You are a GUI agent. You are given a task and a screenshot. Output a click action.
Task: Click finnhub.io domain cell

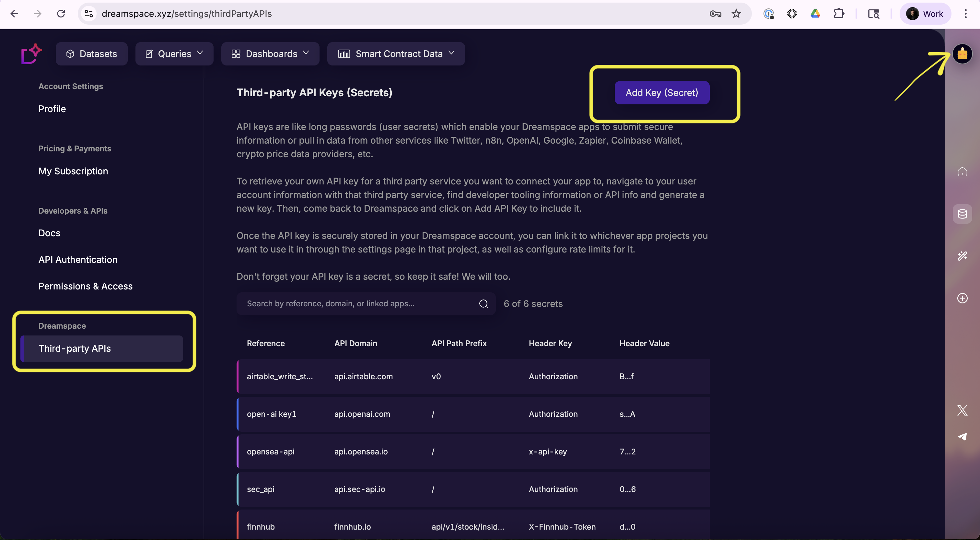tap(352, 527)
